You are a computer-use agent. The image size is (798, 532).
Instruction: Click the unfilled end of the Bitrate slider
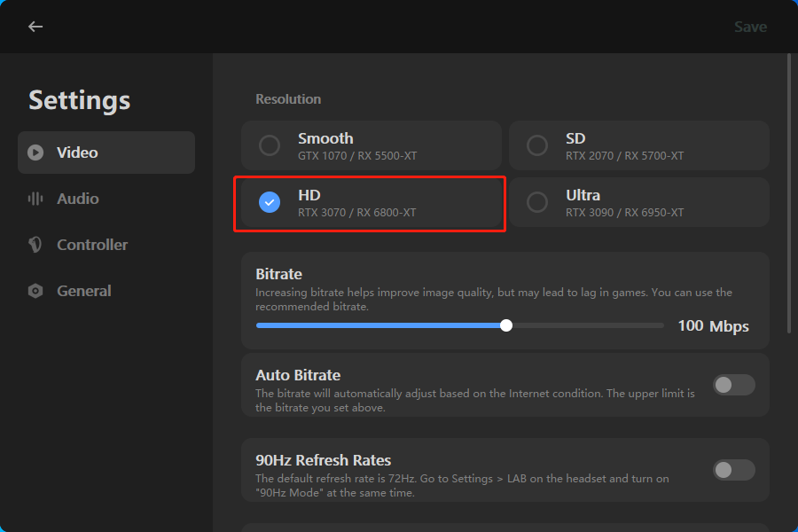pyautogui.click(x=587, y=325)
